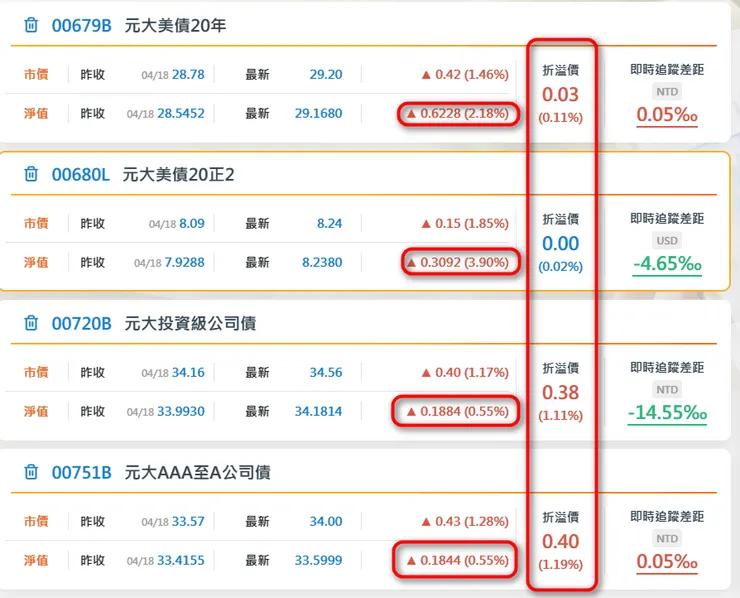Click the USD currency badge for 00680L

click(x=667, y=241)
